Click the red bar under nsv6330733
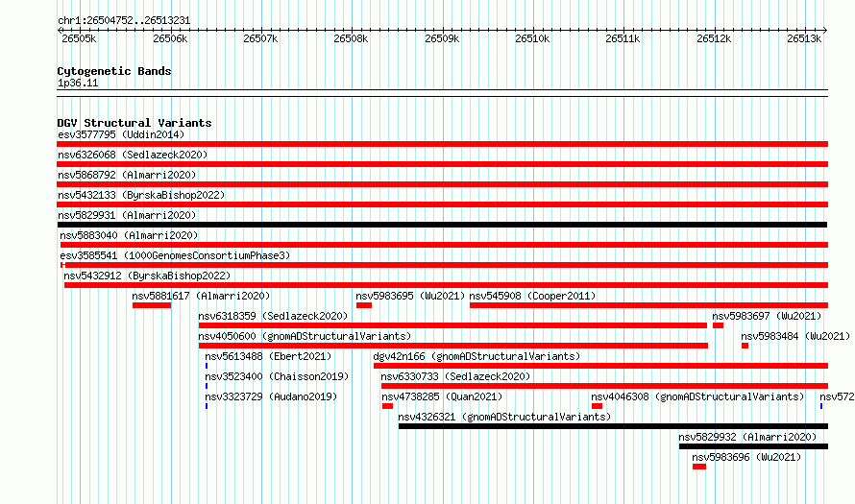Image resolution: width=855 pixels, height=504 pixels. [x=604, y=386]
